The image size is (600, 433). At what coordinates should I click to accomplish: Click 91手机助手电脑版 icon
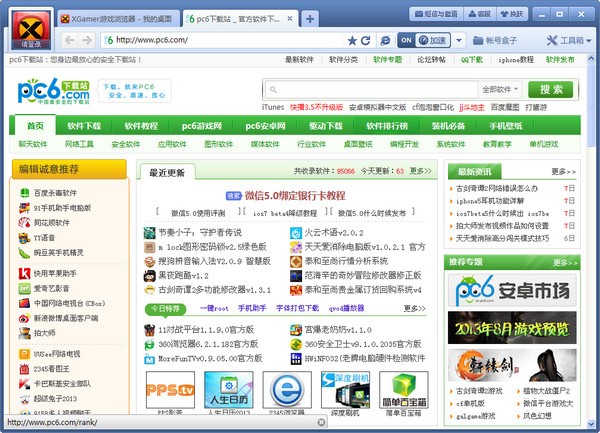[x=24, y=208]
